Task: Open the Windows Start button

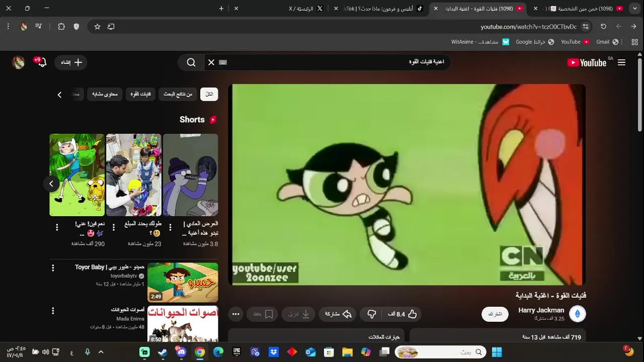Action: tap(497, 352)
